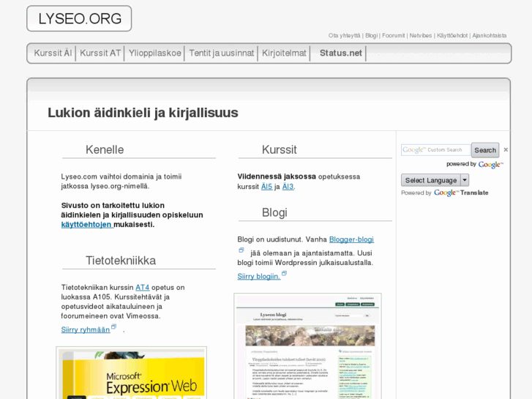The image size is (532, 399).
Task: Click external link icon beside Siirry ryhmään
Action: (114, 327)
